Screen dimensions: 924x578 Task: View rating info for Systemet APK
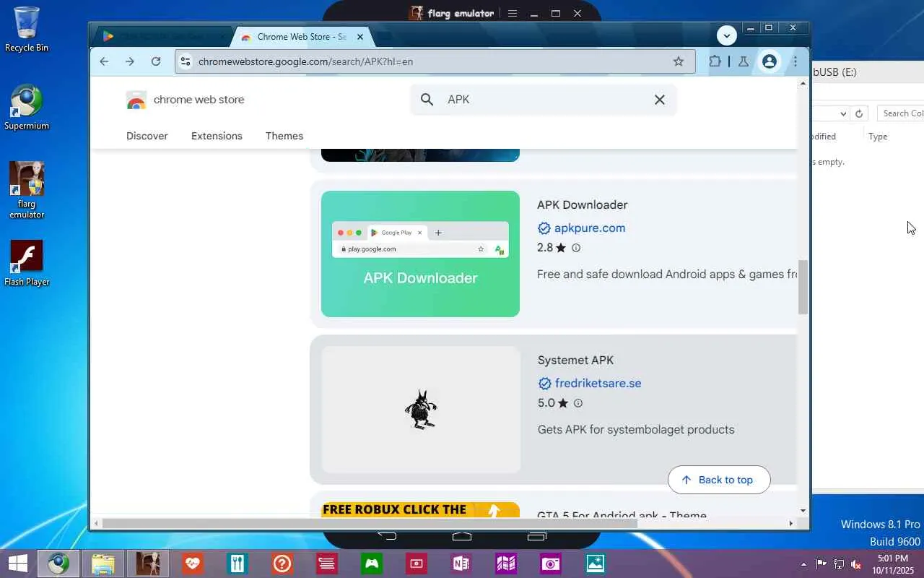coord(577,403)
